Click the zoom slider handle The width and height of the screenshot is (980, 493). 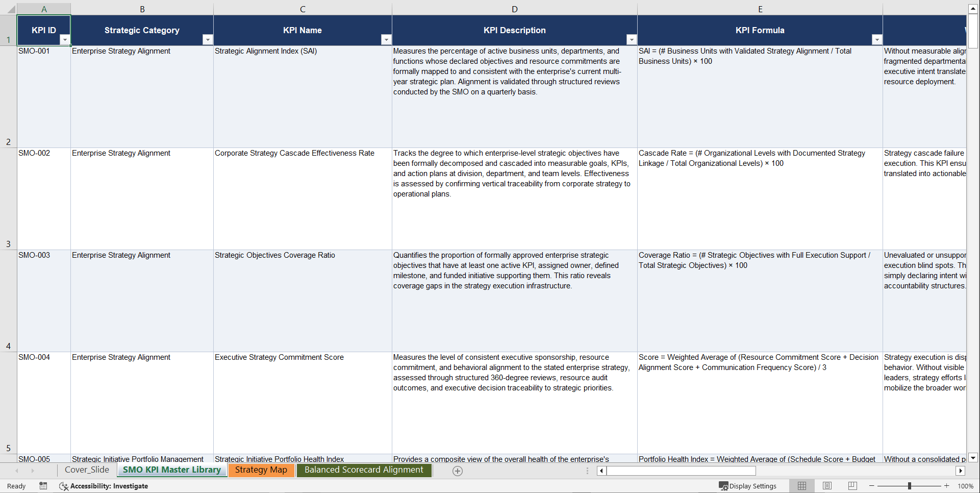coord(909,486)
